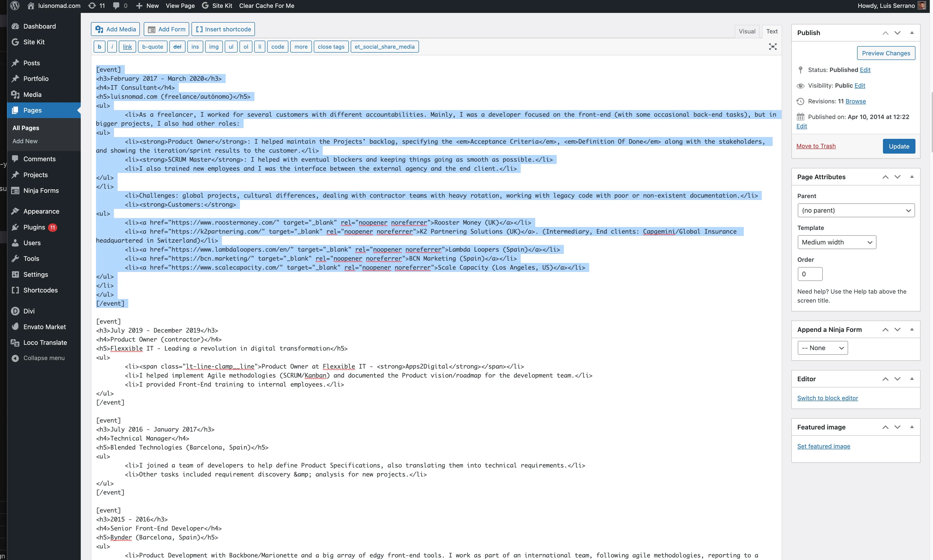The width and height of the screenshot is (933, 560).
Task: Click 'Switch to block editor' link
Action: coord(828,398)
